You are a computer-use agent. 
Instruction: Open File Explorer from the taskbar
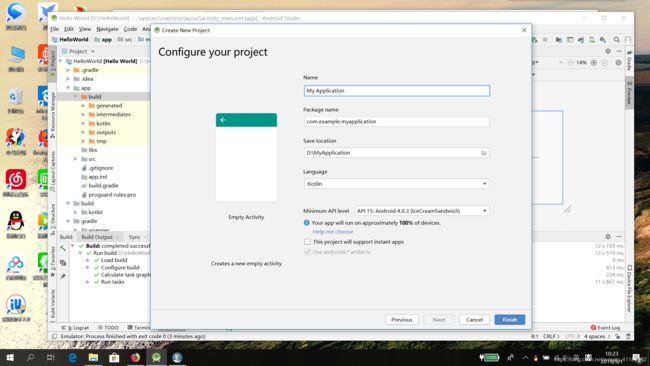(93, 357)
